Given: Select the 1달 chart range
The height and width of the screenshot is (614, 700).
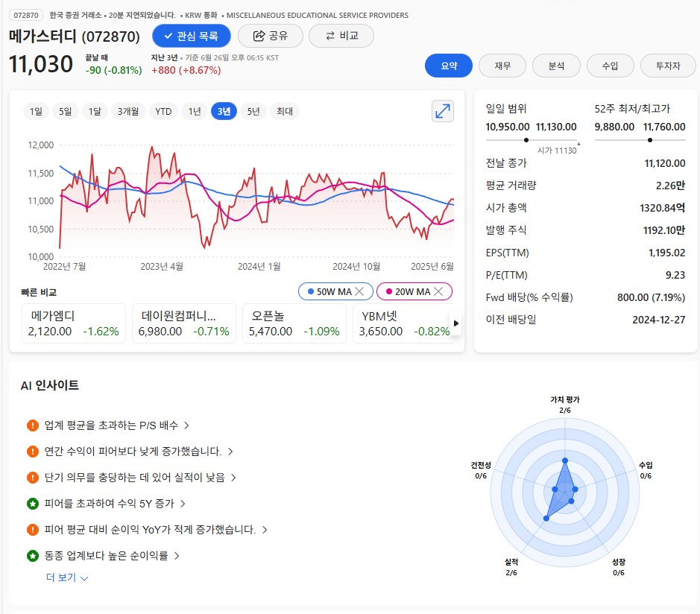Looking at the screenshot, I should (x=95, y=111).
